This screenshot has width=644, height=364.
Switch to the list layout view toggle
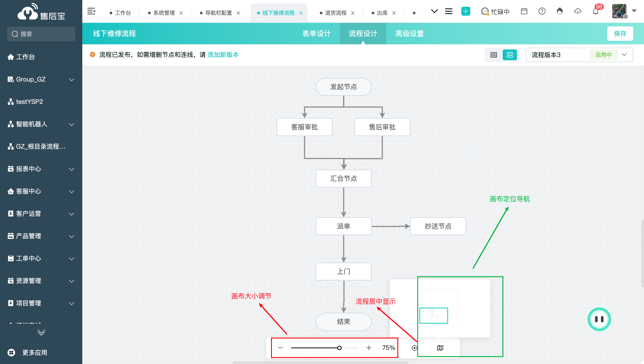[x=494, y=55]
